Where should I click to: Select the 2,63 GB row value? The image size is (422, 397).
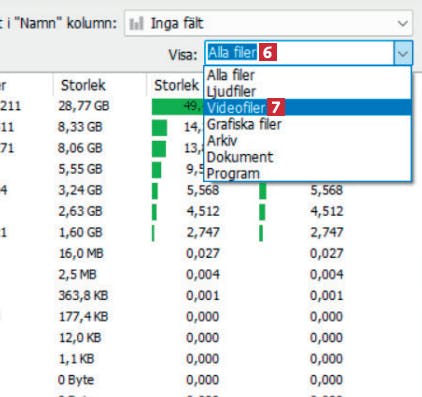click(x=80, y=211)
